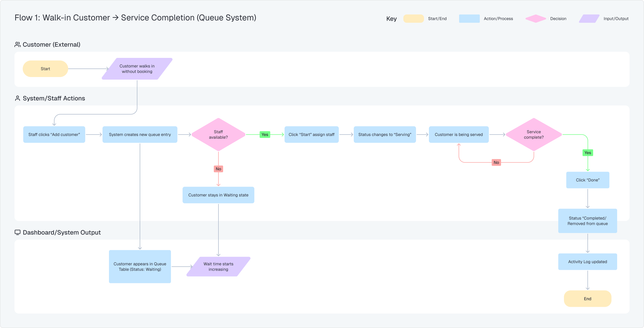Click the 'System/Staff Actions' lane heading
Viewport: 644px width, 328px height.
(x=54, y=98)
